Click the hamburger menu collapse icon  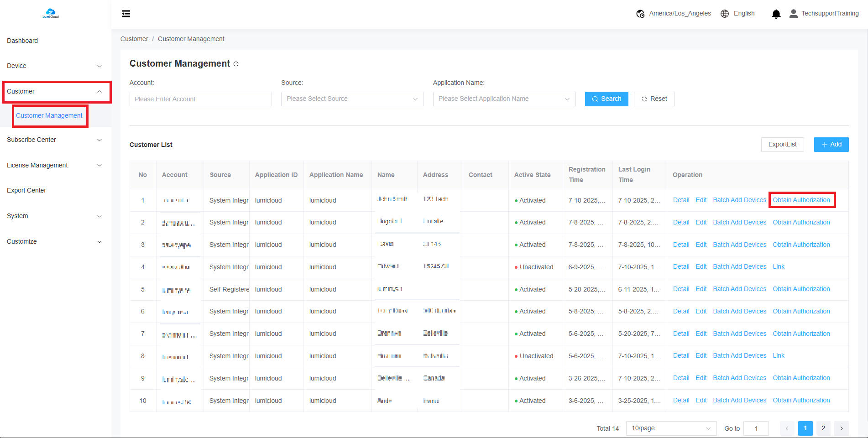126,14
